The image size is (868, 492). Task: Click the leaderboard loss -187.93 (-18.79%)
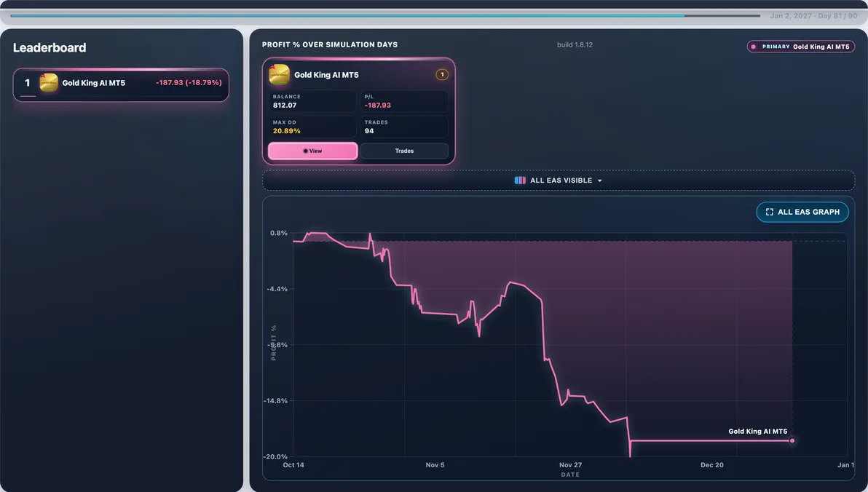189,82
